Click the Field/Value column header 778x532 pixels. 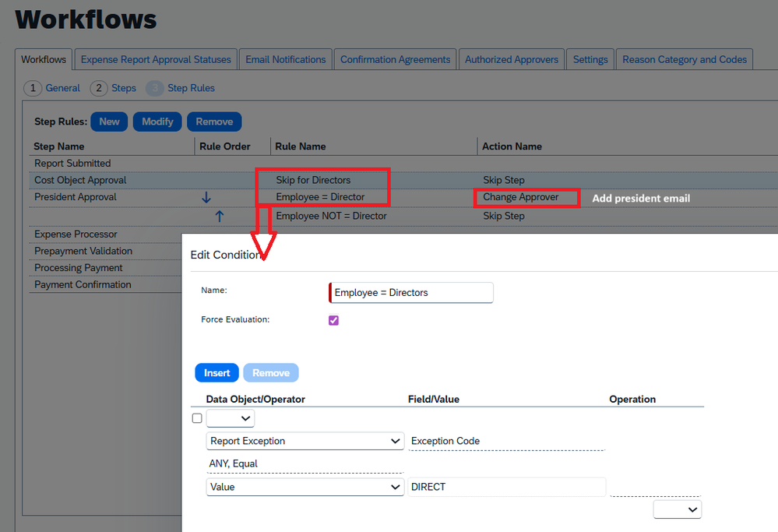pyautogui.click(x=434, y=399)
